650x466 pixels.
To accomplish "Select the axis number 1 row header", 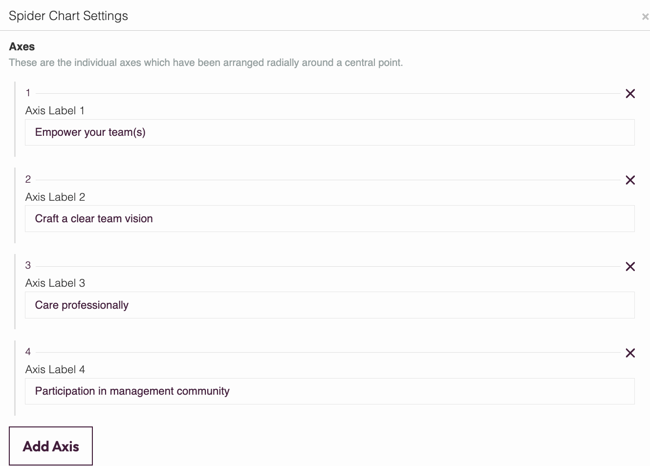I will (x=28, y=93).
